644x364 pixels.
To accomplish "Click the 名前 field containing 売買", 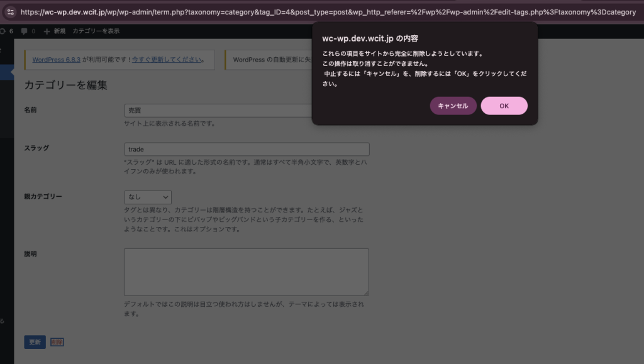I will 218,111.
